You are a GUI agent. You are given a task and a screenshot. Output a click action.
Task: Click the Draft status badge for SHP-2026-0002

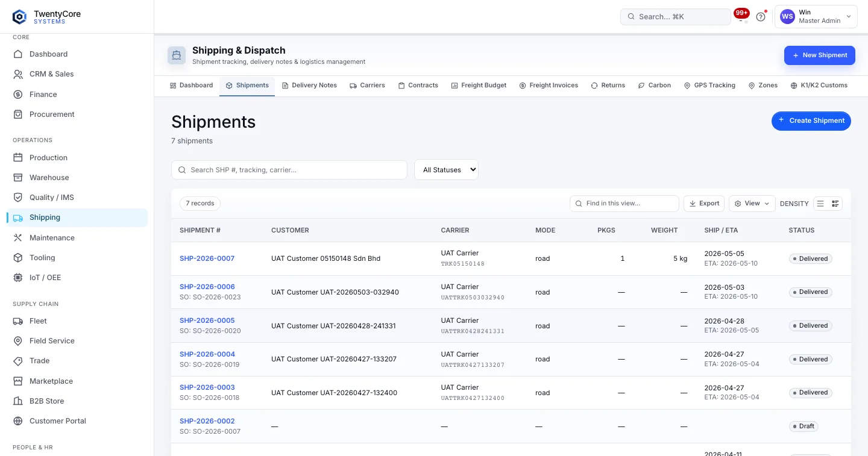tap(804, 426)
